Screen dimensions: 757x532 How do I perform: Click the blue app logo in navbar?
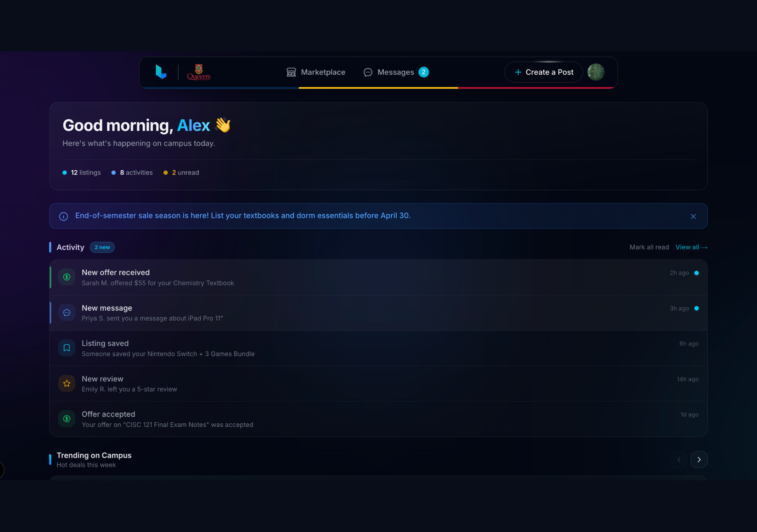pos(161,72)
